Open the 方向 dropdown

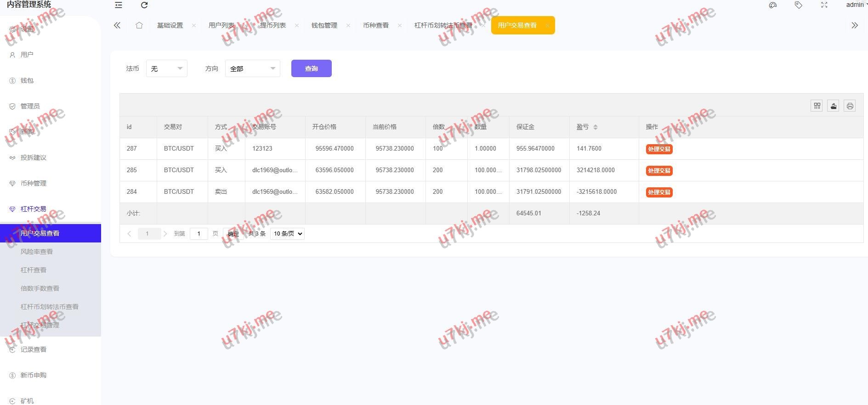252,68
